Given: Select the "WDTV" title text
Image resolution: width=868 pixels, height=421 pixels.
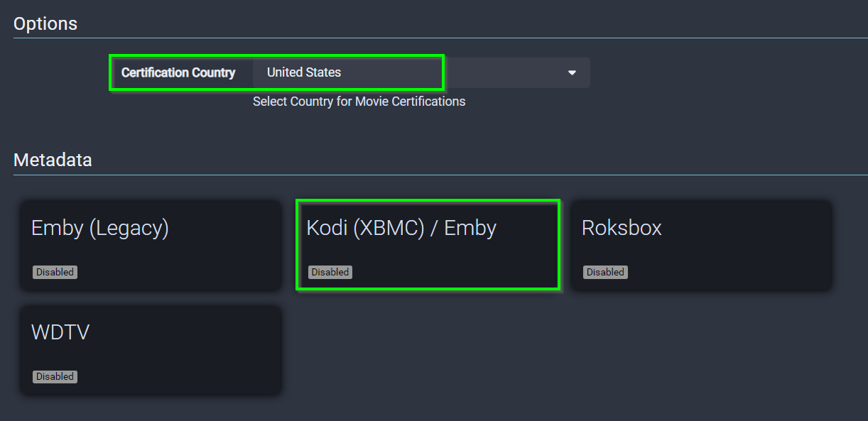Looking at the screenshot, I should 60,332.
